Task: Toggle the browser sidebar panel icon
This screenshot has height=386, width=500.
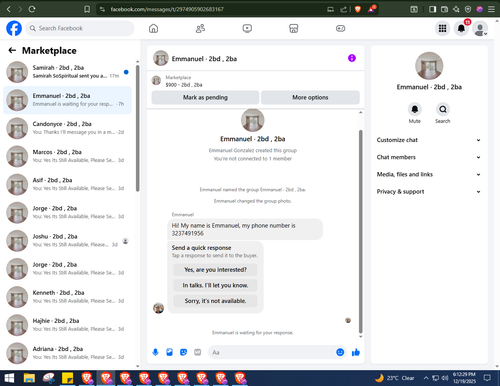Action: 432,9
